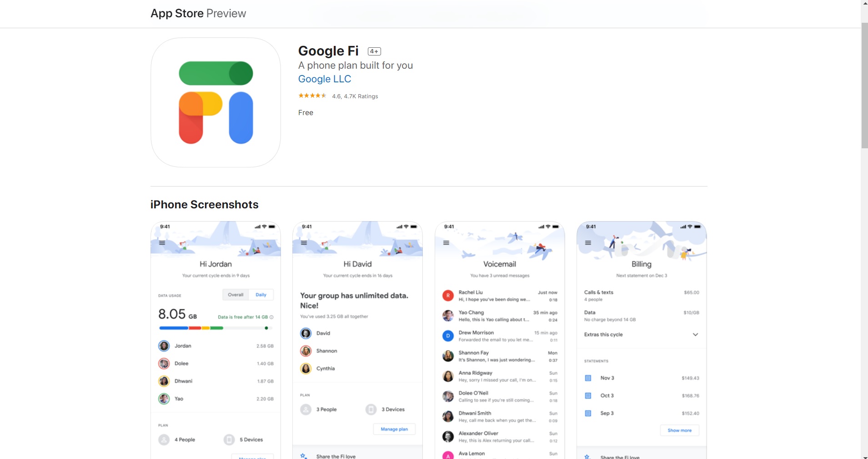Click the App Store Preview header title

(198, 14)
